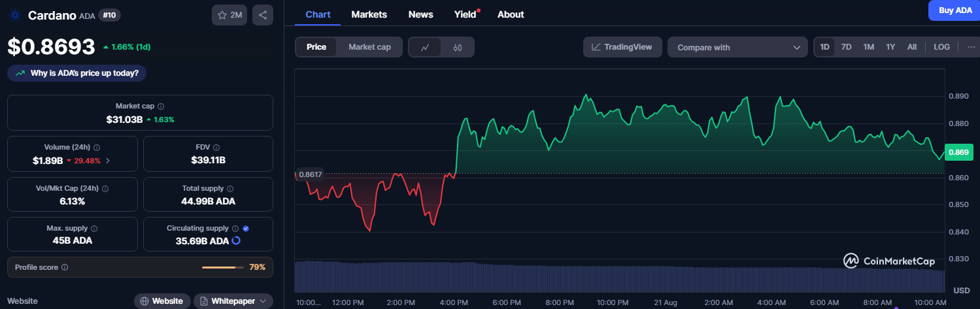This screenshot has width=980, height=309.
Task: Show FDV info icon
Action: [x=216, y=147]
